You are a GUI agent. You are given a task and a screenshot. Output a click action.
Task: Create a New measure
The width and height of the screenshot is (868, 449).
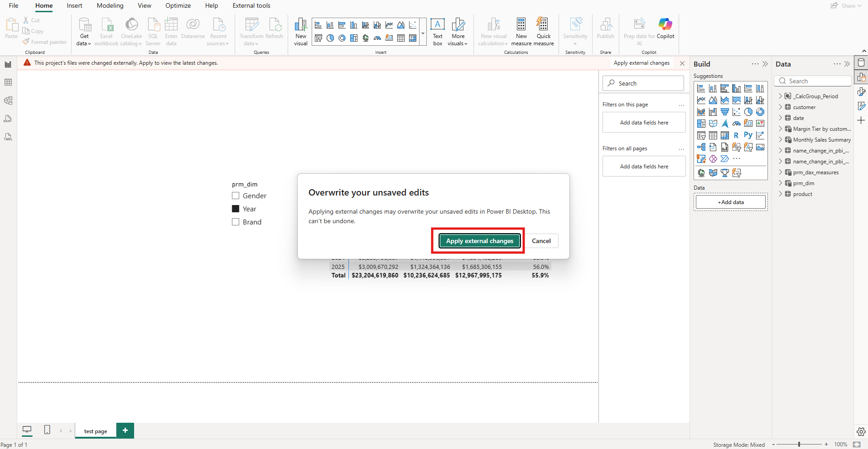click(521, 31)
